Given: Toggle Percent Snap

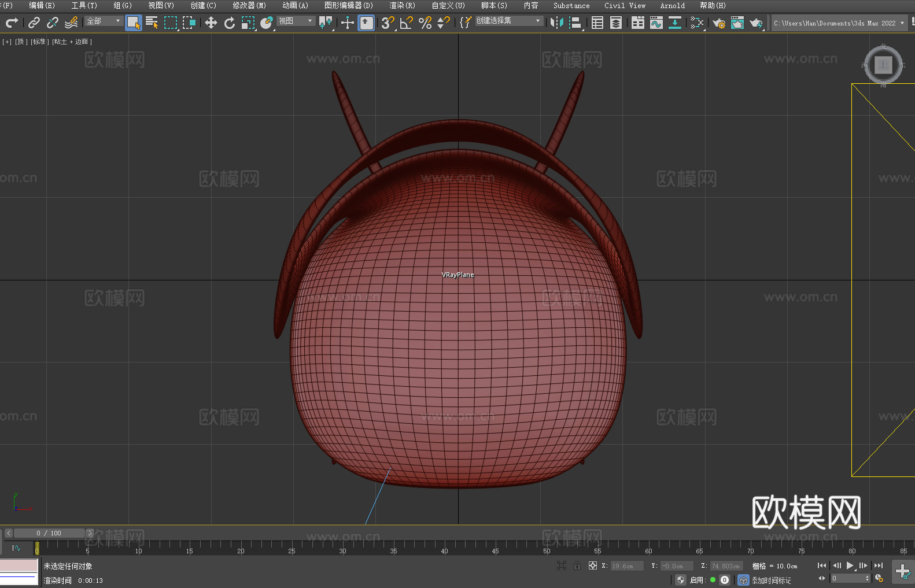Looking at the screenshot, I should pyautogui.click(x=425, y=23).
